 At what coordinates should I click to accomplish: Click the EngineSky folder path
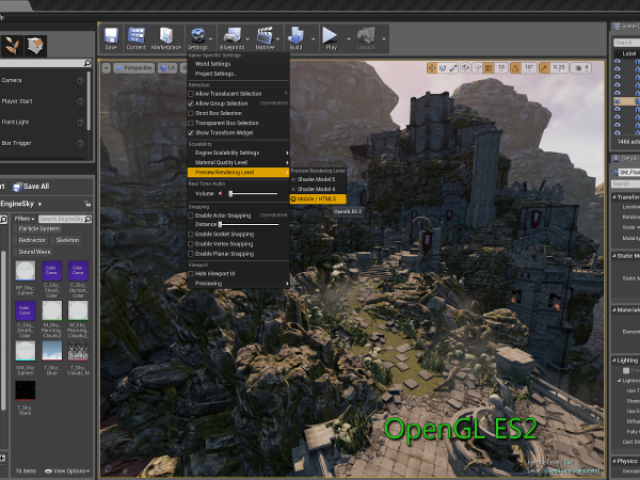point(17,204)
